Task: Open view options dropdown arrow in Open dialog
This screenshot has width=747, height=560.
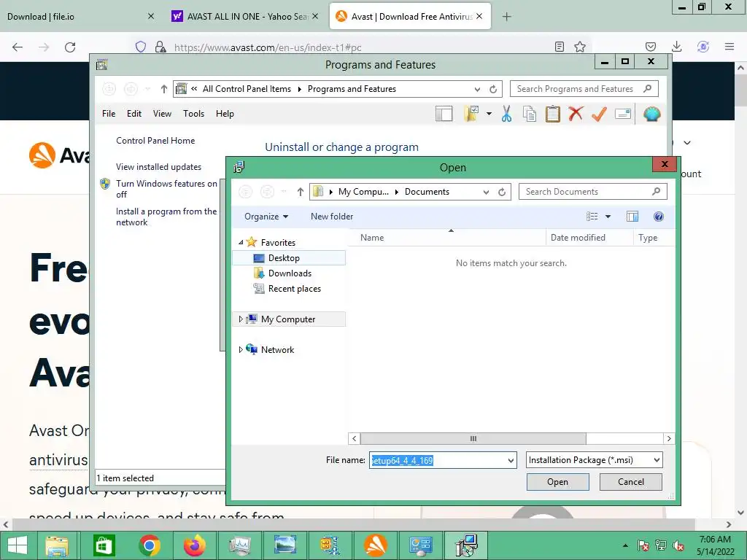Action: (x=608, y=217)
